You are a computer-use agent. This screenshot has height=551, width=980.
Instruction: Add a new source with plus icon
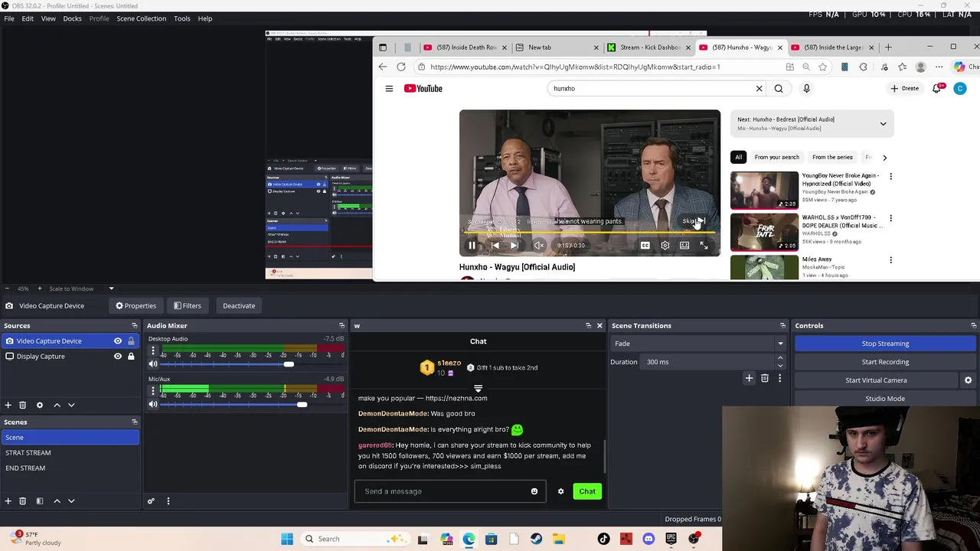tap(8, 405)
